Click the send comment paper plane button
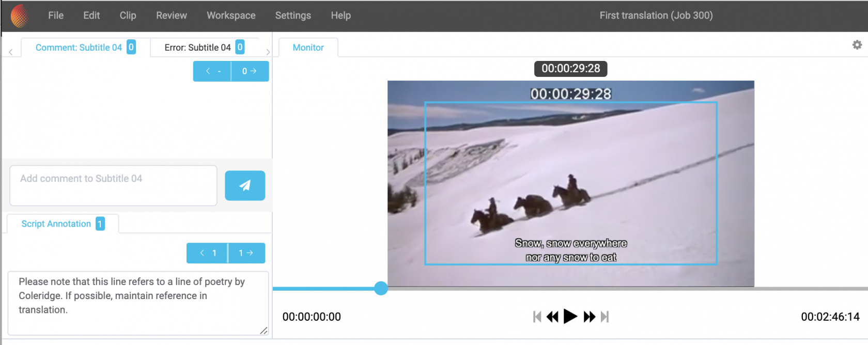Image resolution: width=868 pixels, height=345 pixels. point(245,185)
